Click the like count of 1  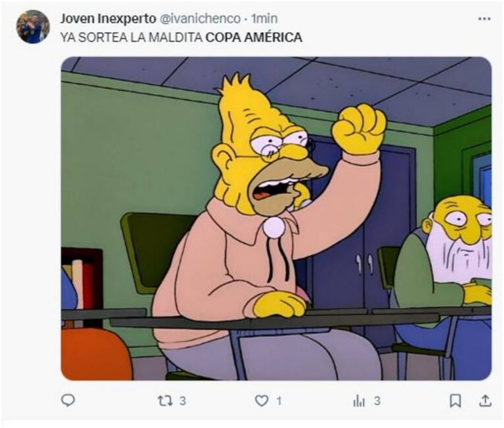point(279,401)
